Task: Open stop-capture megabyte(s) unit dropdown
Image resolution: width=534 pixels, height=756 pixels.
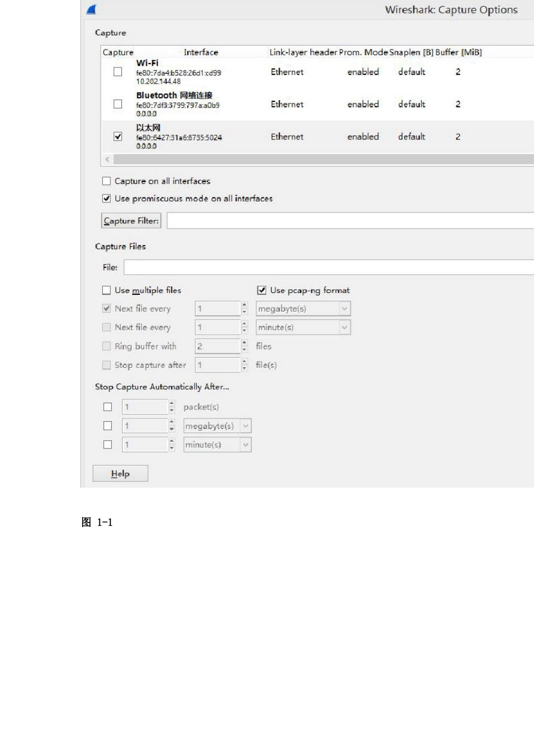Action: [218, 426]
